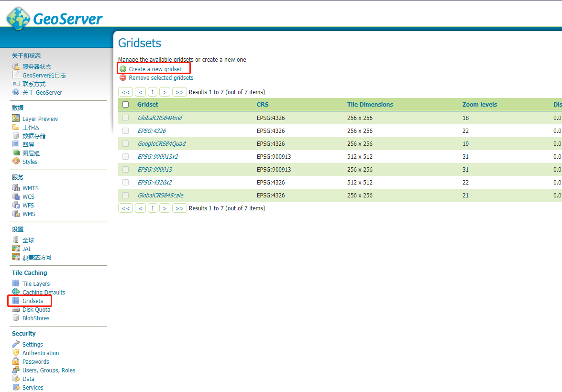Toggle the select-all checkbox in table header
This screenshot has height=392, width=562.
pyautogui.click(x=125, y=104)
